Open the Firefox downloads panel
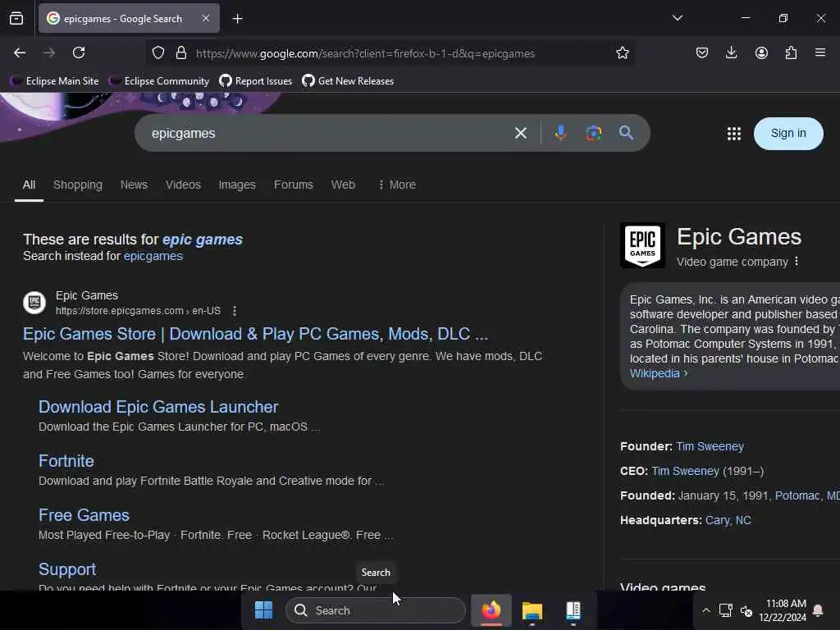Screen dimensions: 840x630 [x=731, y=52]
